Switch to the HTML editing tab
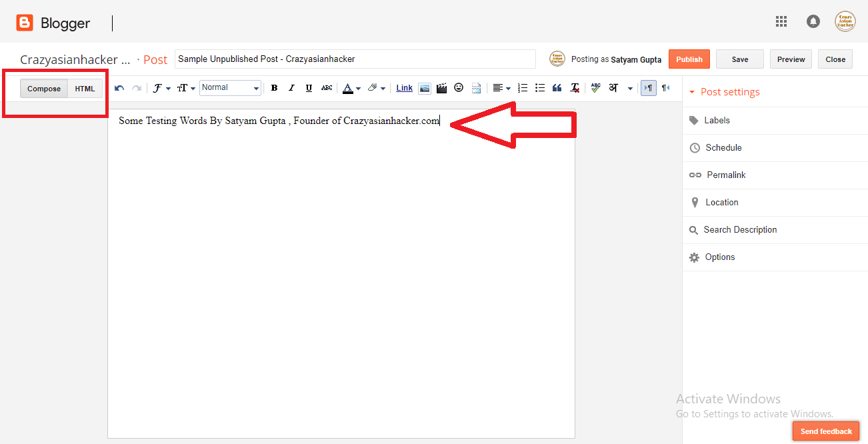This screenshot has width=868, height=444. pyautogui.click(x=85, y=87)
